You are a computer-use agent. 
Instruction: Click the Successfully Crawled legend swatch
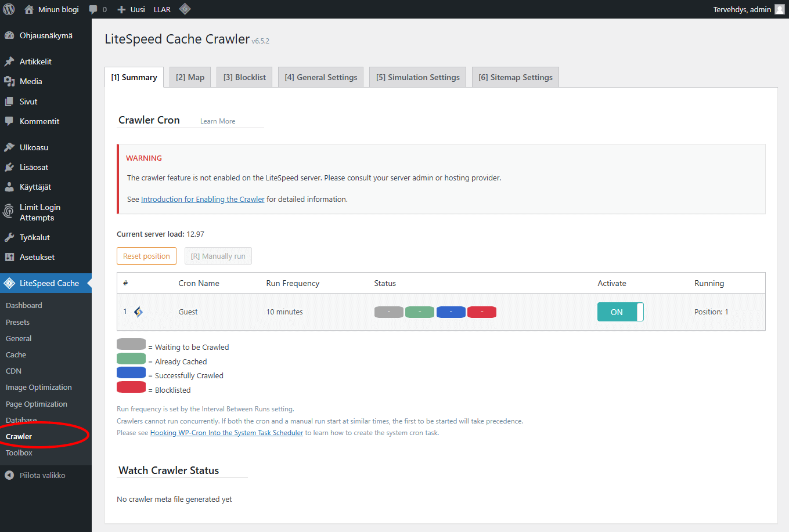tap(131, 372)
